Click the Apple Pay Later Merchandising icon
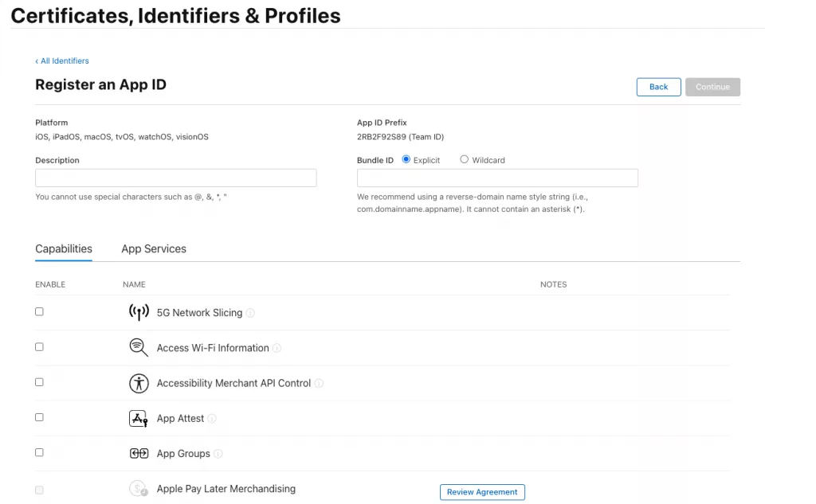 click(139, 489)
